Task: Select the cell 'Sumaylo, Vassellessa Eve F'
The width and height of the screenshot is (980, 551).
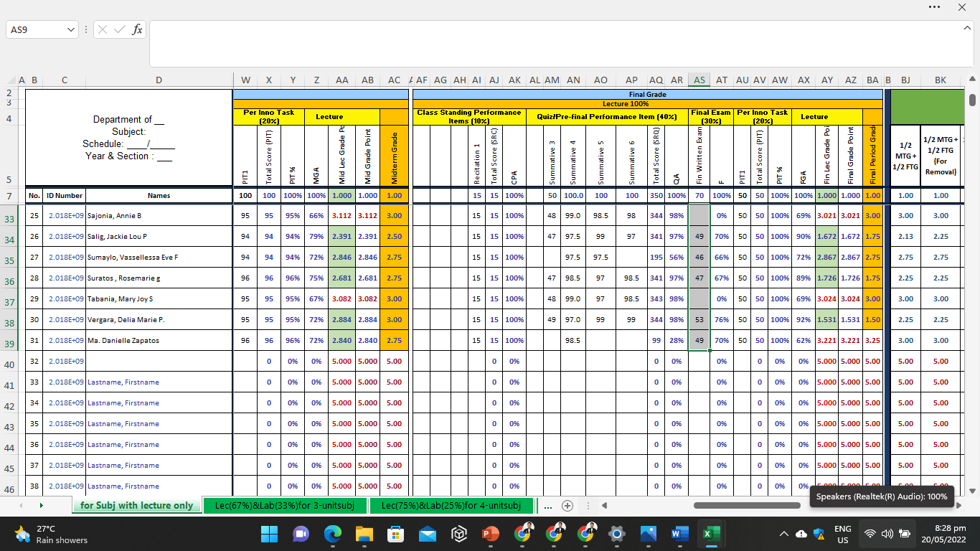Action: [x=159, y=257]
